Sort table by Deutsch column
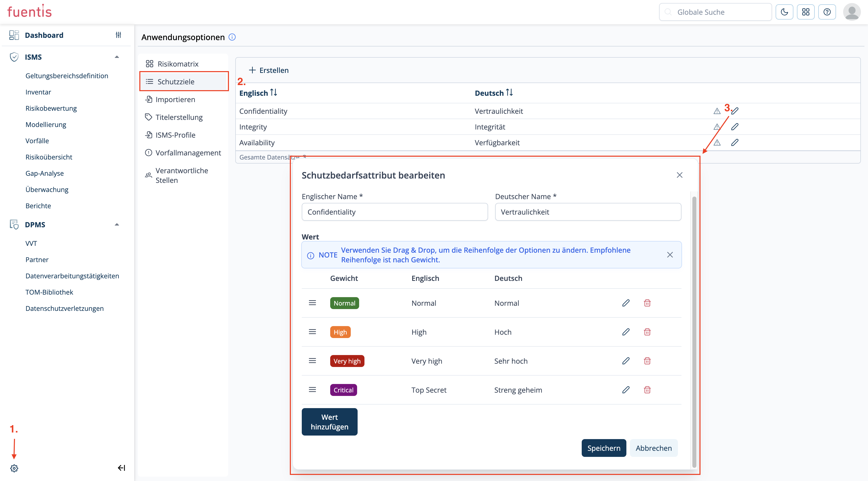Viewport: 868px width, 481px height. pos(509,92)
